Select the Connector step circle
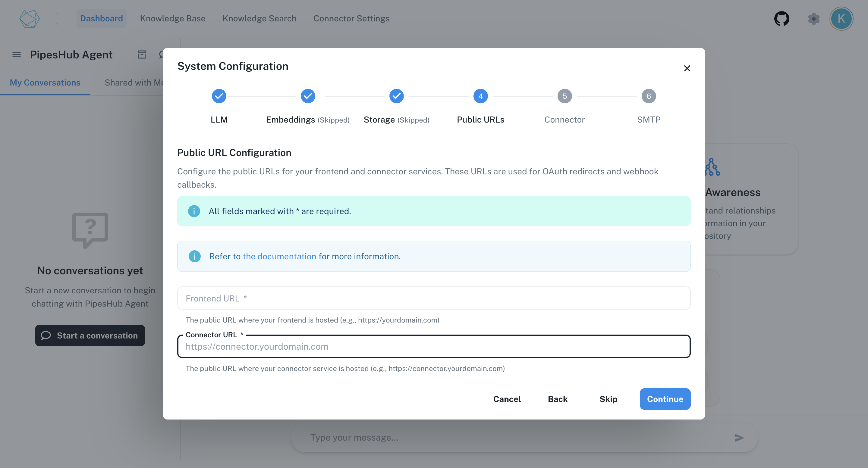 [x=565, y=96]
